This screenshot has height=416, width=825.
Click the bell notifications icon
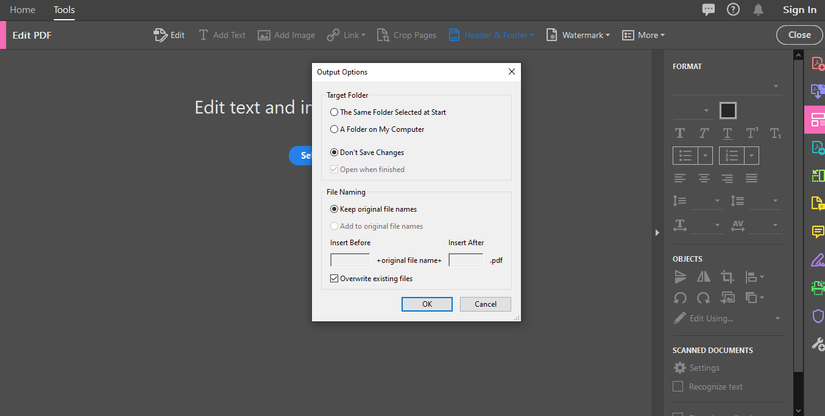tap(758, 9)
